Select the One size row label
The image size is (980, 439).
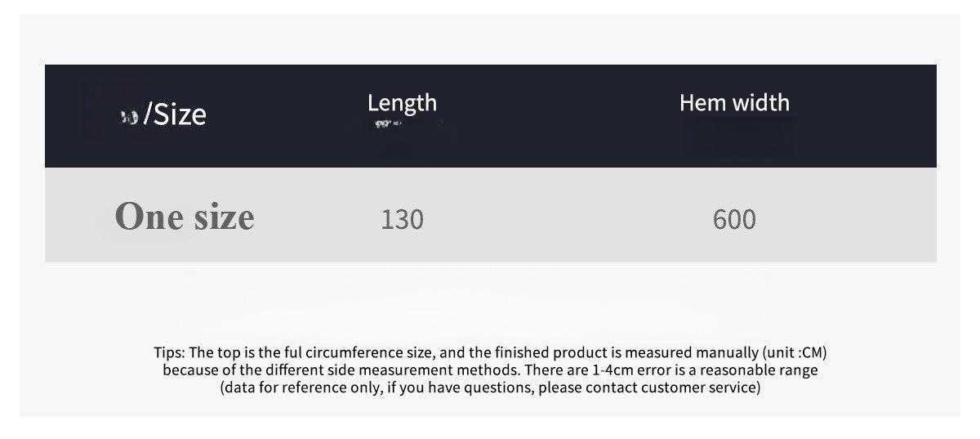click(x=185, y=217)
